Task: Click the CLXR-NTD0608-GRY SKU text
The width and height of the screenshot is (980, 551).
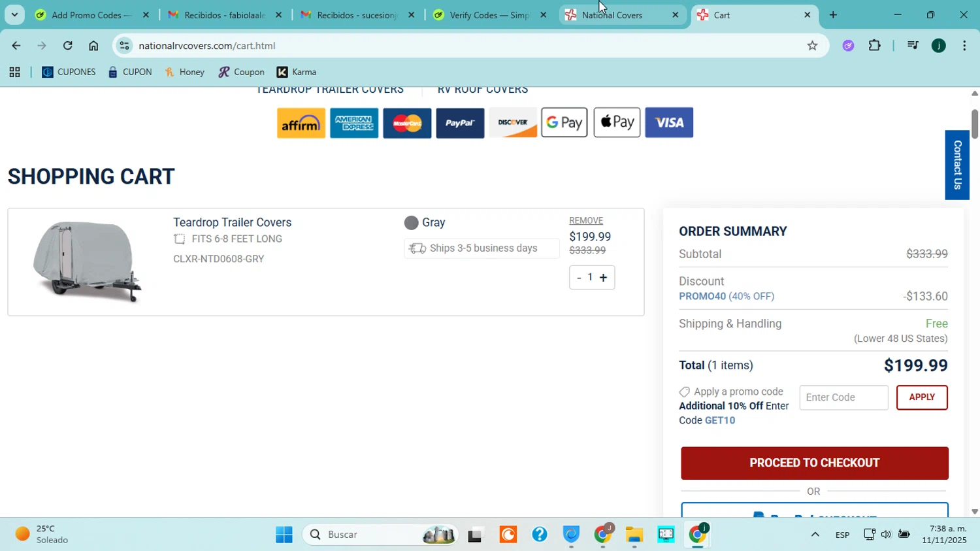Action: pos(218,259)
